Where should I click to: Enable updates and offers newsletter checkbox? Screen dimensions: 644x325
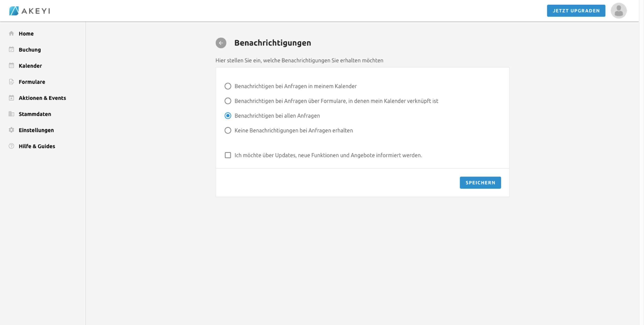coord(228,155)
